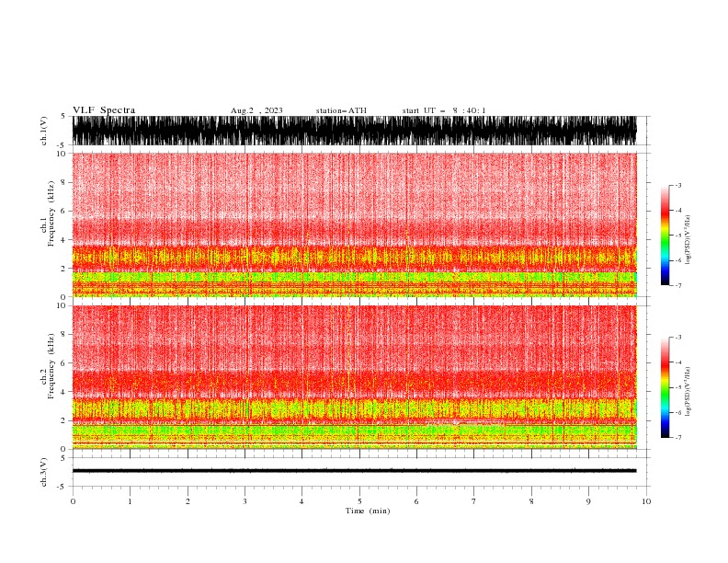Click the time axis tick label 10
Viewport: 728px width, 563px height.
[646, 501]
